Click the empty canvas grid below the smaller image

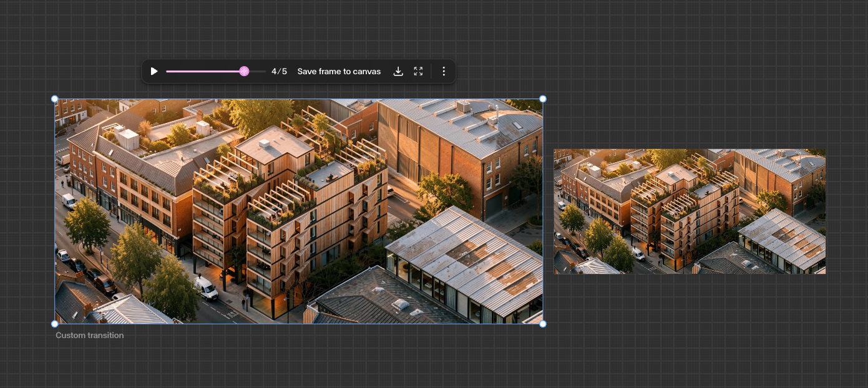click(x=690, y=331)
